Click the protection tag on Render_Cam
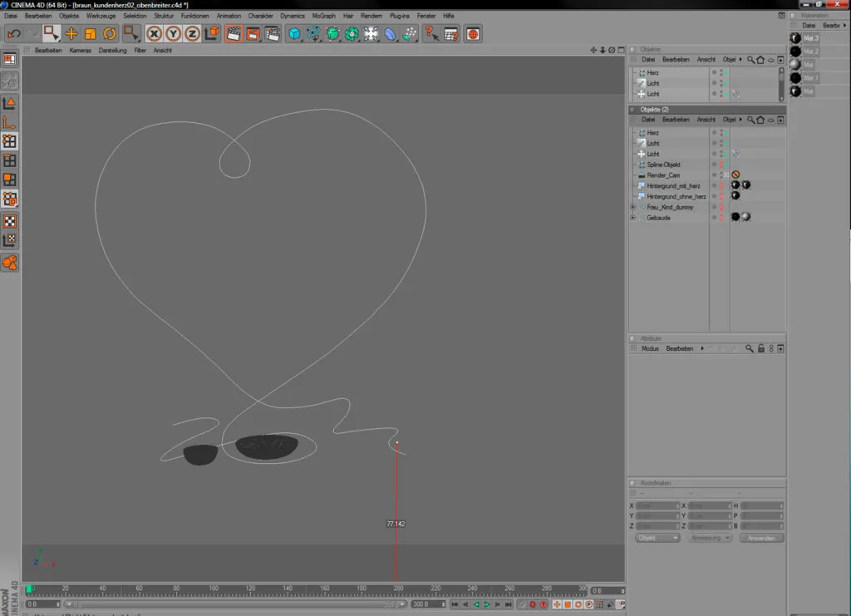Viewport: 851px width, 616px height. click(735, 175)
